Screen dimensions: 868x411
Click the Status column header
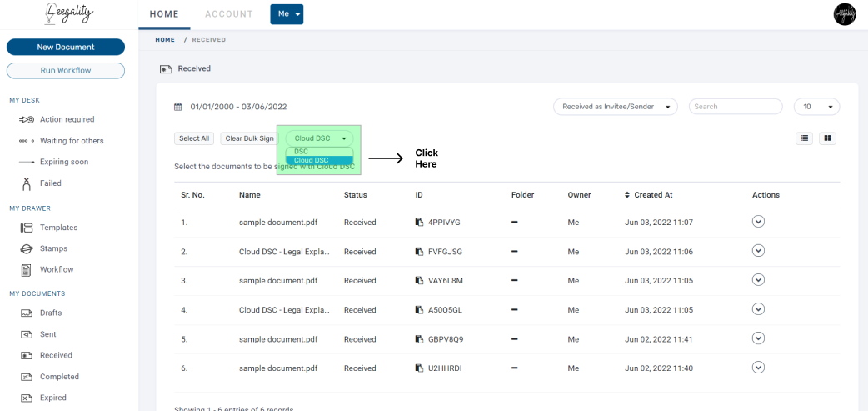pos(356,195)
